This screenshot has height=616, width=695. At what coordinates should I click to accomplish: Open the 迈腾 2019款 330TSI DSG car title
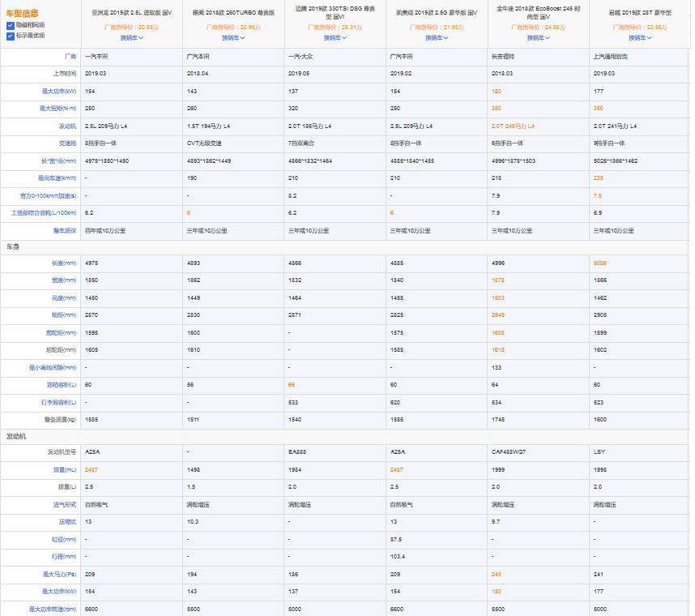[x=335, y=12]
